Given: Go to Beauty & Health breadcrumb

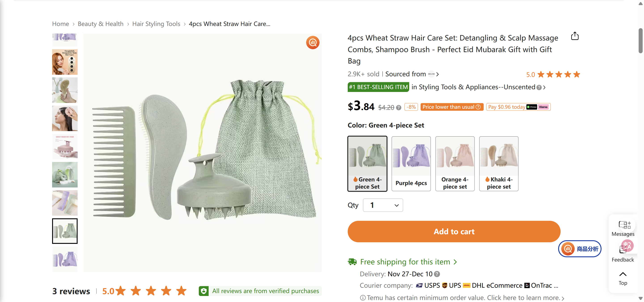Looking at the screenshot, I should point(100,24).
